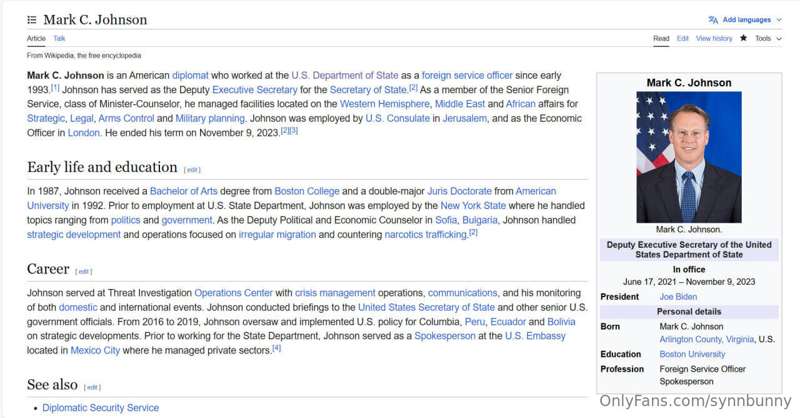
Task: Open the table of contents icon
Action: (32, 20)
